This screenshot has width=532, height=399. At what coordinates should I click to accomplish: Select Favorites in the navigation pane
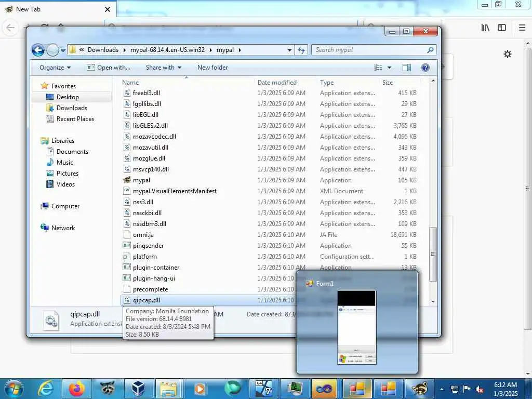(x=58, y=86)
